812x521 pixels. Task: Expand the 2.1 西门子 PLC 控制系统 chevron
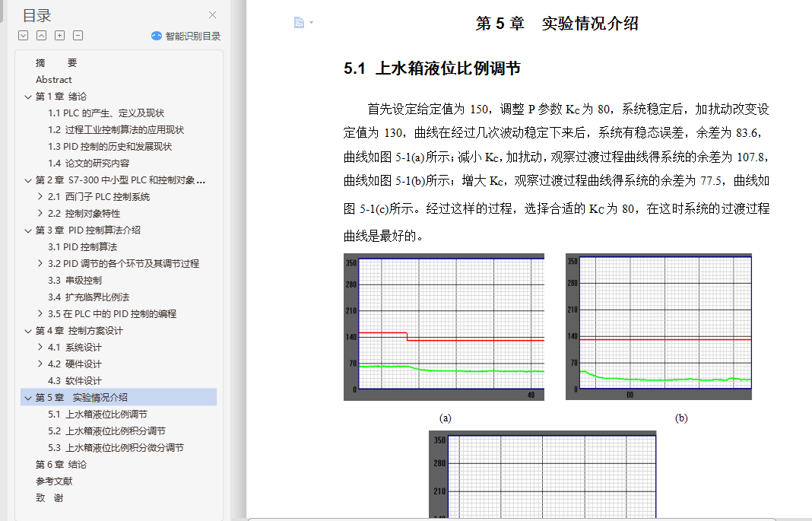click(40, 196)
